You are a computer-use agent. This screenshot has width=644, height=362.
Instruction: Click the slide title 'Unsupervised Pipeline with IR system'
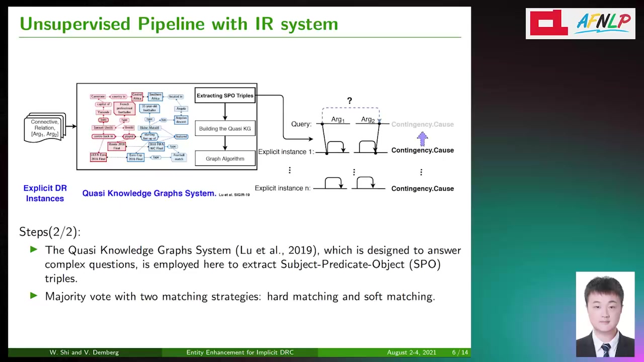(179, 24)
